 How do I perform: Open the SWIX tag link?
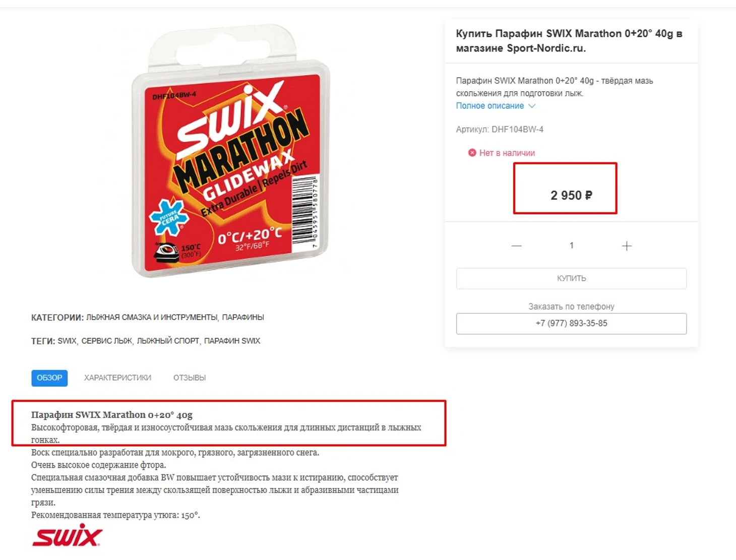tap(67, 341)
